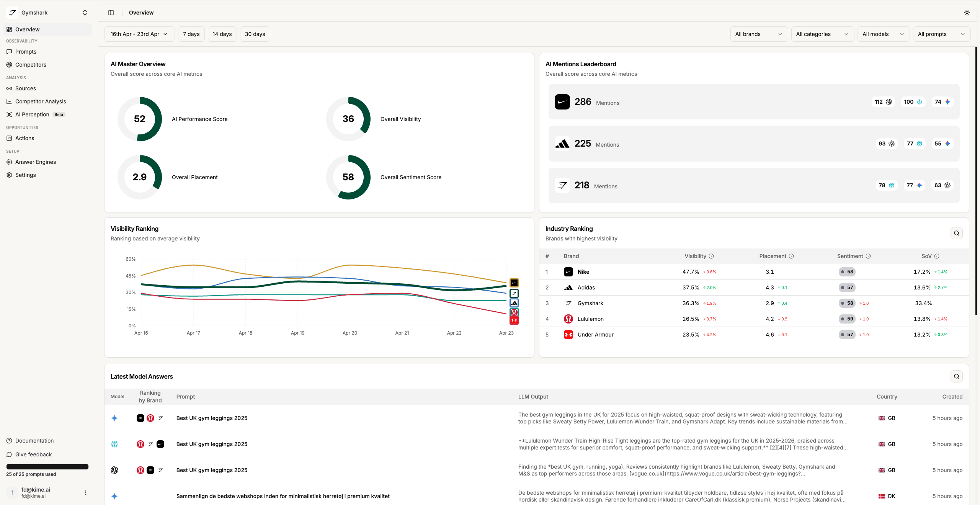Image resolution: width=980 pixels, height=505 pixels.
Task: Expand the All models dropdown
Action: pos(883,34)
